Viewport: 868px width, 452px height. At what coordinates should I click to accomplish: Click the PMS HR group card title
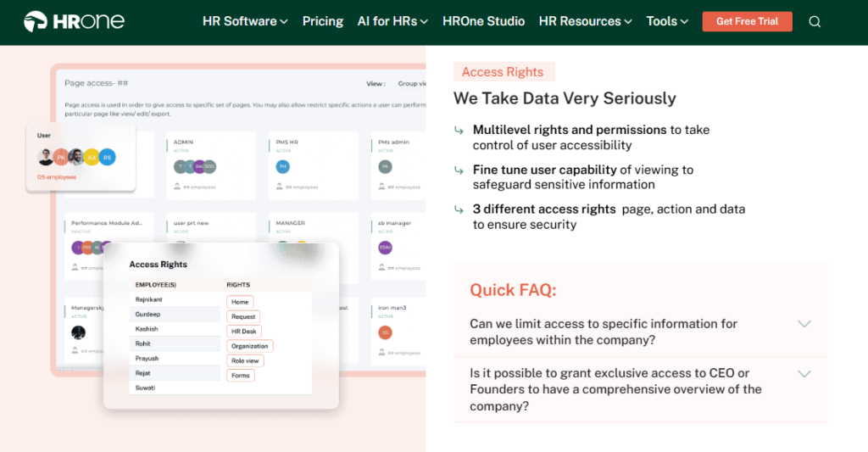tap(287, 142)
